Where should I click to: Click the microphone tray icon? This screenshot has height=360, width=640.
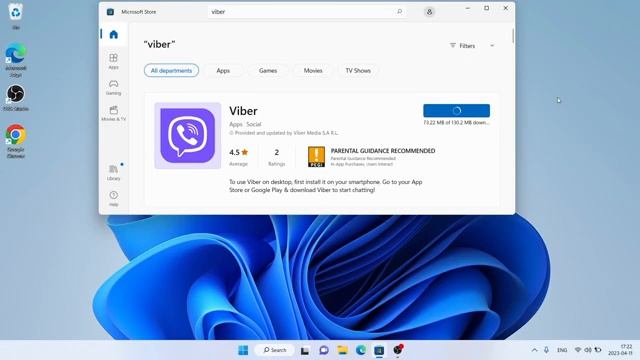(546, 350)
